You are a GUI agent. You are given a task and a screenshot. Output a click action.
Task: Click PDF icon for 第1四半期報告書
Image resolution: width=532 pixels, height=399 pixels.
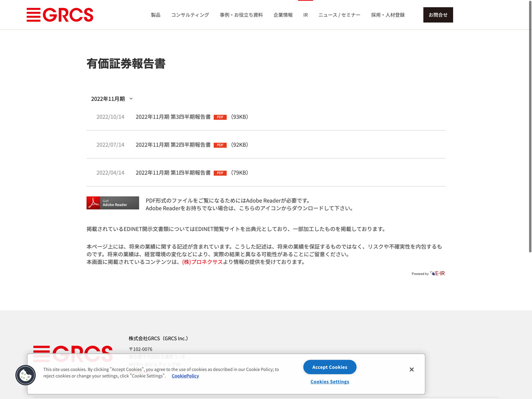pyautogui.click(x=220, y=173)
